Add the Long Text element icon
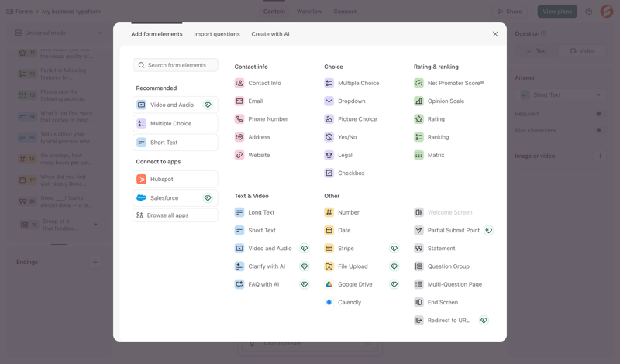The height and width of the screenshot is (364, 620). coord(239,212)
